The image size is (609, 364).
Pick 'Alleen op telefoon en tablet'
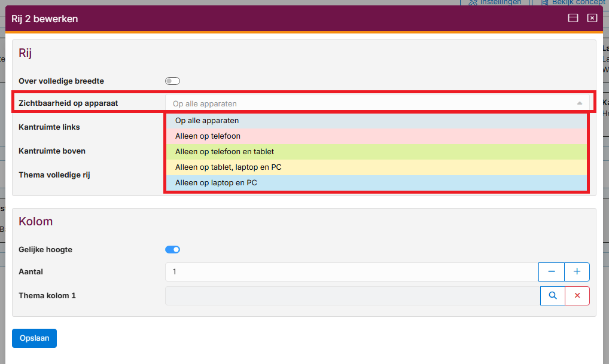[376, 152]
